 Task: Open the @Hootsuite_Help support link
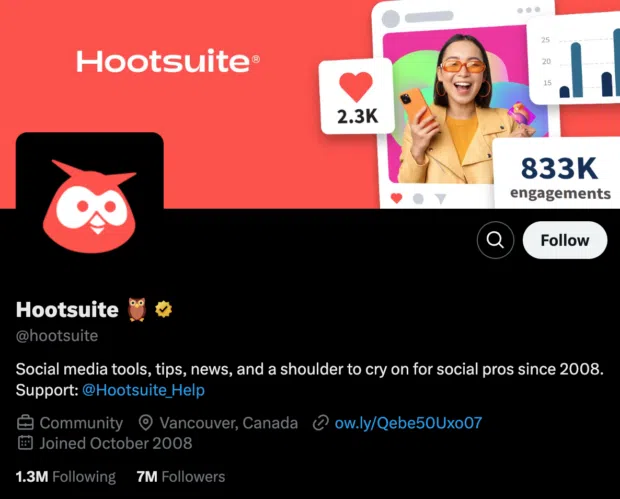(x=144, y=390)
